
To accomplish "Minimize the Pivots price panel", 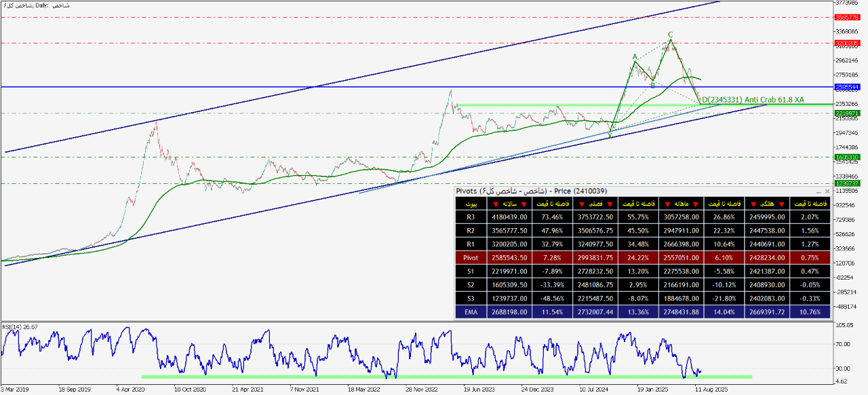I will coord(817,192).
